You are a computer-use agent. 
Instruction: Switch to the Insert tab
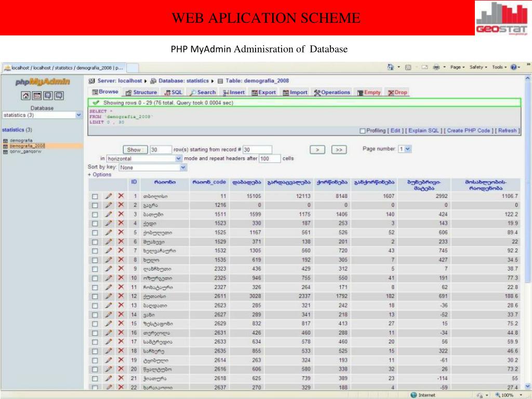click(x=234, y=92)
